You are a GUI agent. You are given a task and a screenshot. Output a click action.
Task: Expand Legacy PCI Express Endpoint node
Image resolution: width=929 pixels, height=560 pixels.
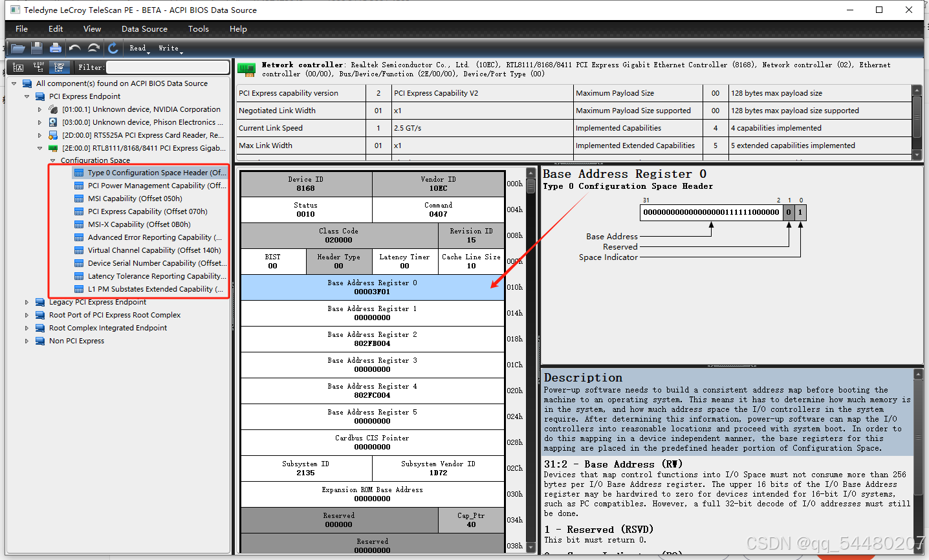pos(27,302)
